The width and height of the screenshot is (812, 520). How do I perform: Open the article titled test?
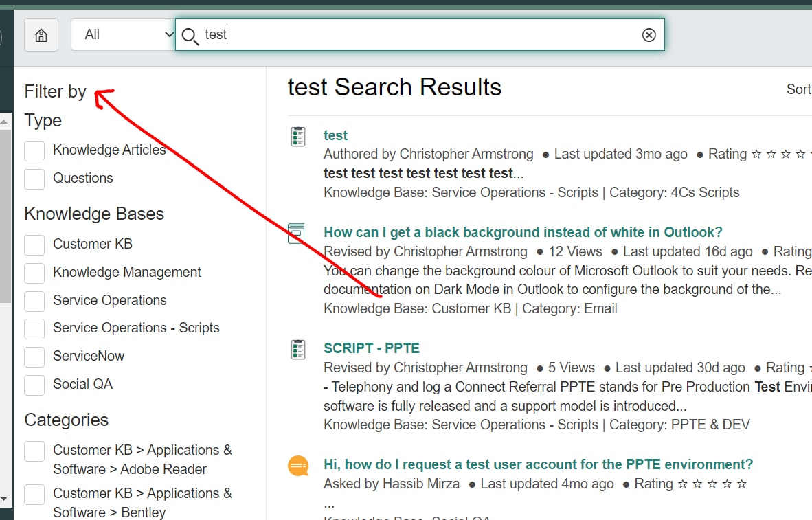click(335, 135)
